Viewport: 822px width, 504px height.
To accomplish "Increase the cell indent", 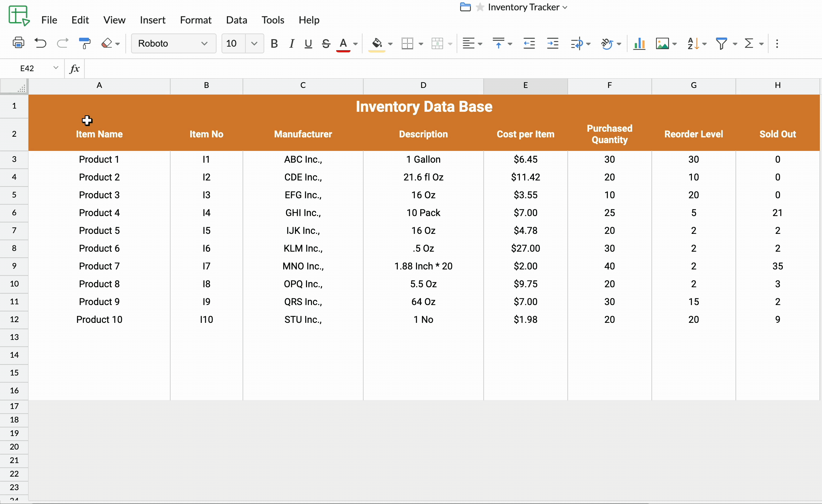I will click(x=553, y=43).
